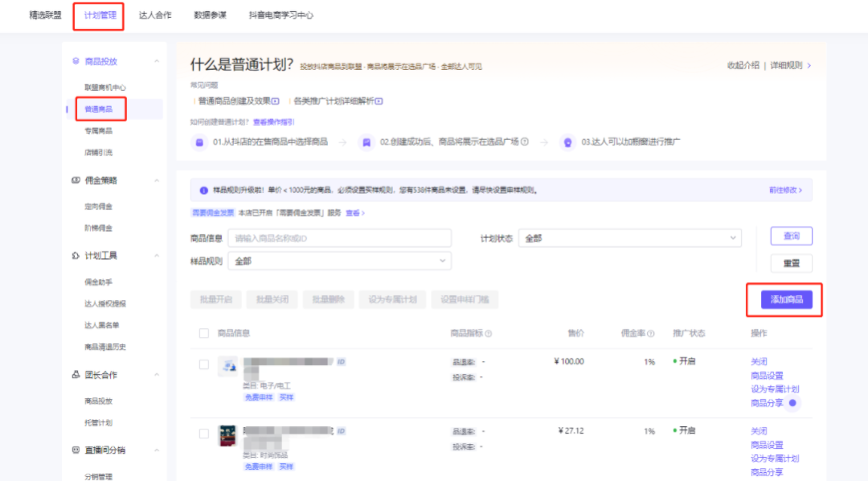Image resolution: width=868 pixels, height=481 pixels.
Task: Click 收起介绍 to collapse introduction
Action: pos(743,65)
